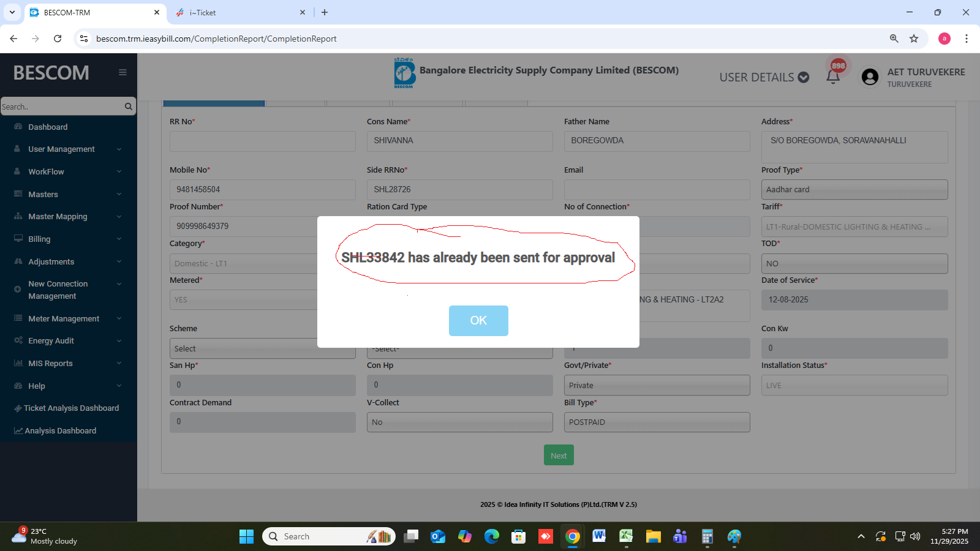Viewport: 980px width, 551px height.
Task: Click the Meter Management sidebar icon
Action: (18, 318)
